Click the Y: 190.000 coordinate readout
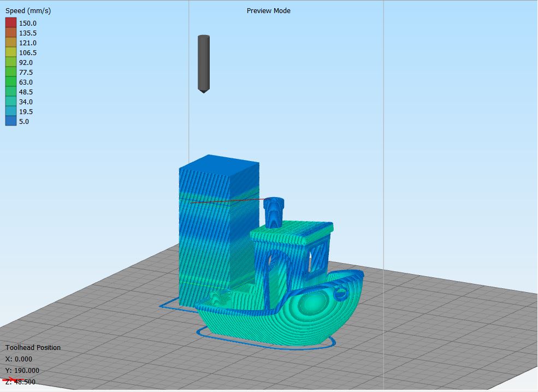The width and height of the screenshot is (538, 392). 22,370
